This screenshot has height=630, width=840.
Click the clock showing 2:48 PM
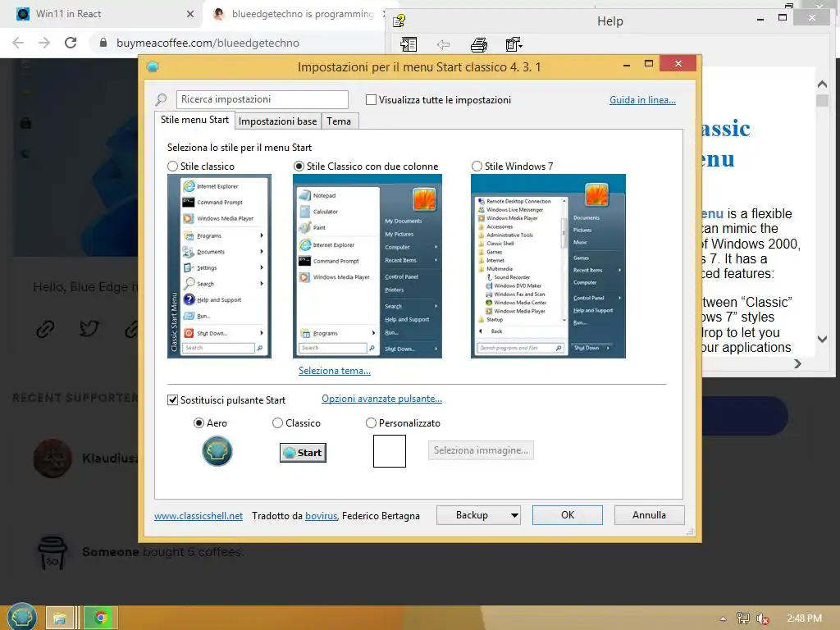804,619
